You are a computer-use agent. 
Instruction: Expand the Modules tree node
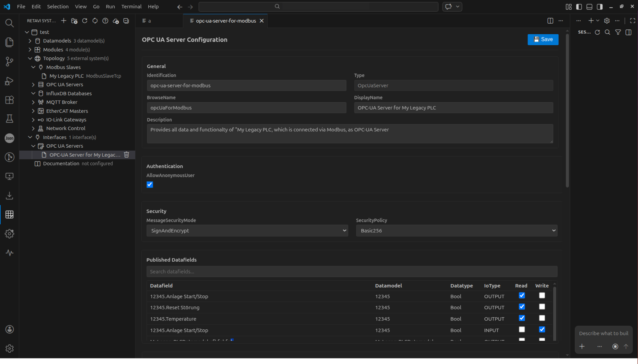(x=30, y=50)
